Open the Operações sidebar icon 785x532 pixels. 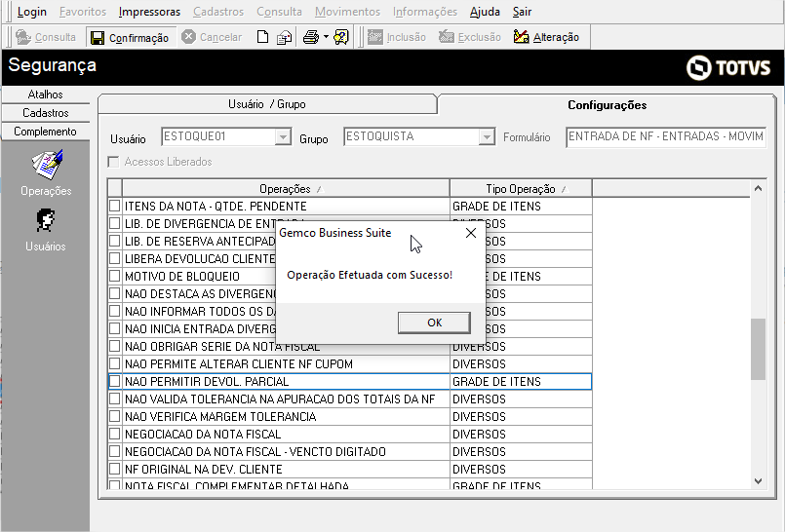click(x=47, y=165)
